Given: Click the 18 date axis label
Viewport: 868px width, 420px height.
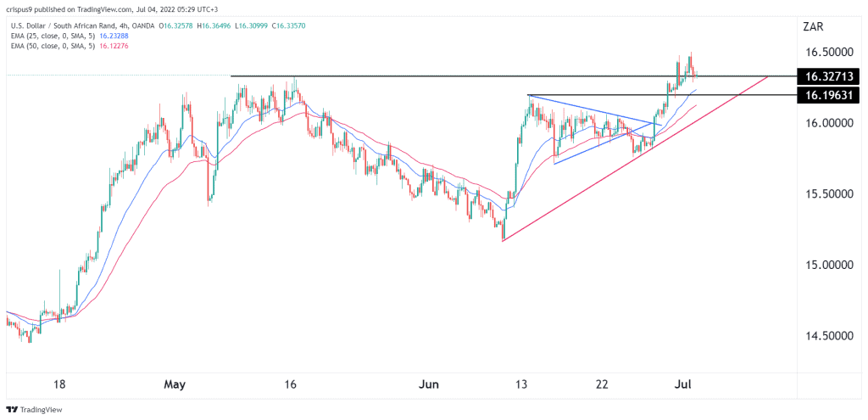Looking at the screenshot, I should pyautogui.click(x=60, y=384).
